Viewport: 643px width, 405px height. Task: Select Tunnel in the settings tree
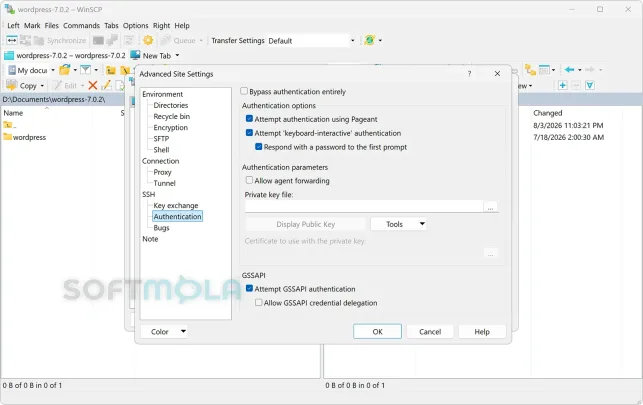coord(164,183)
